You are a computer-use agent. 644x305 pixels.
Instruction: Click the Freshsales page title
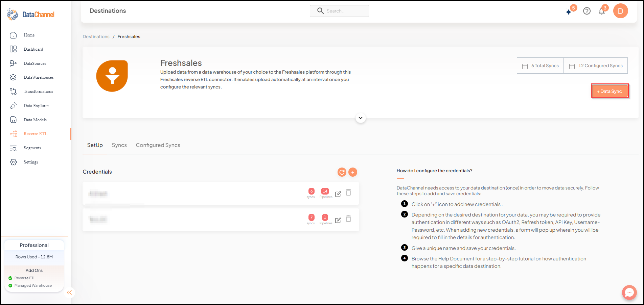pyautogui.click(x=181, y=63)
